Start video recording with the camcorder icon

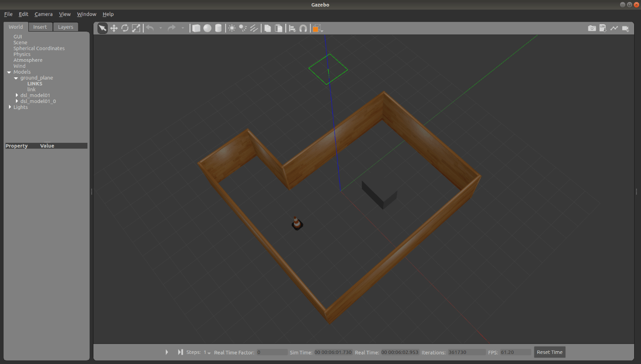pos(625,28)
